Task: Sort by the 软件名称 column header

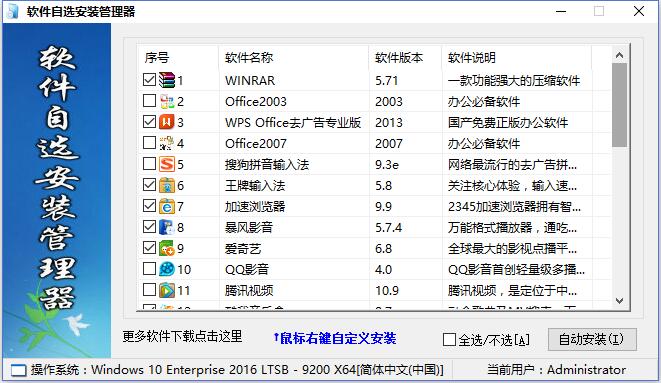Action: coord(293,57)
